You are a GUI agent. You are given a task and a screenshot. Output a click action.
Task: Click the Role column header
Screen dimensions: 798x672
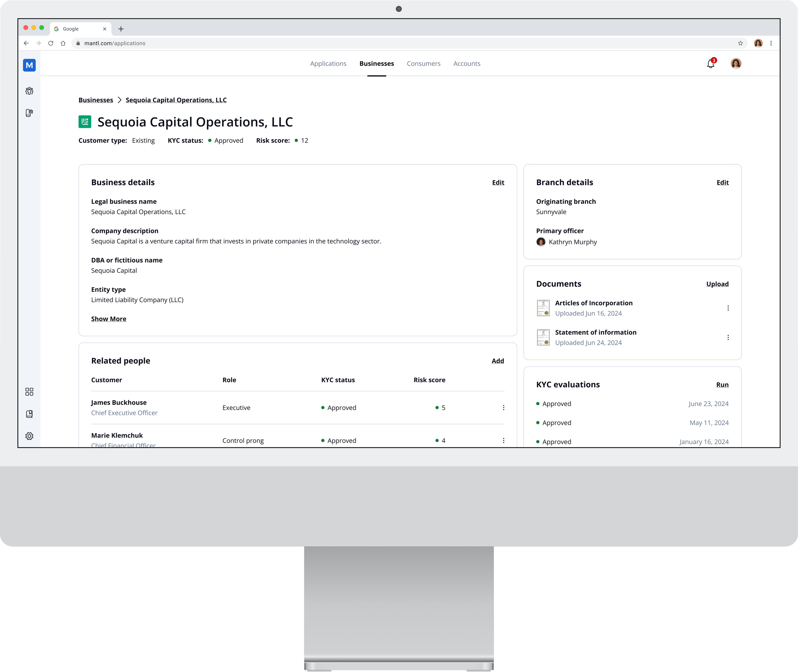[x=230, y=380]
